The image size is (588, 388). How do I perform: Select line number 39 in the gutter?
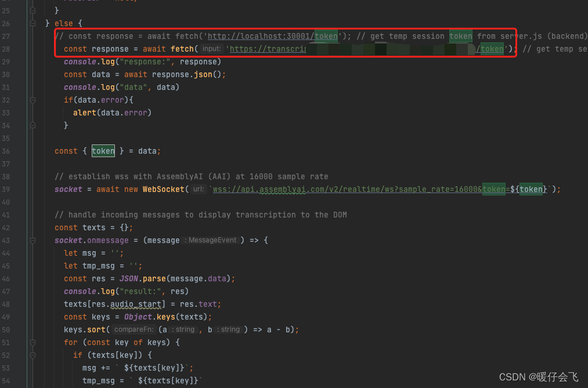point(6,190)
